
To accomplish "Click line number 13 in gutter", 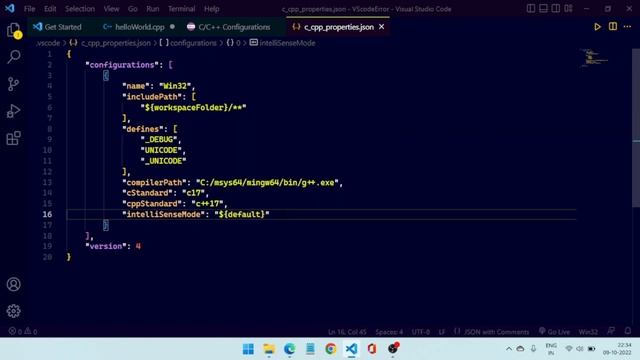I will (x=47, y=182).
